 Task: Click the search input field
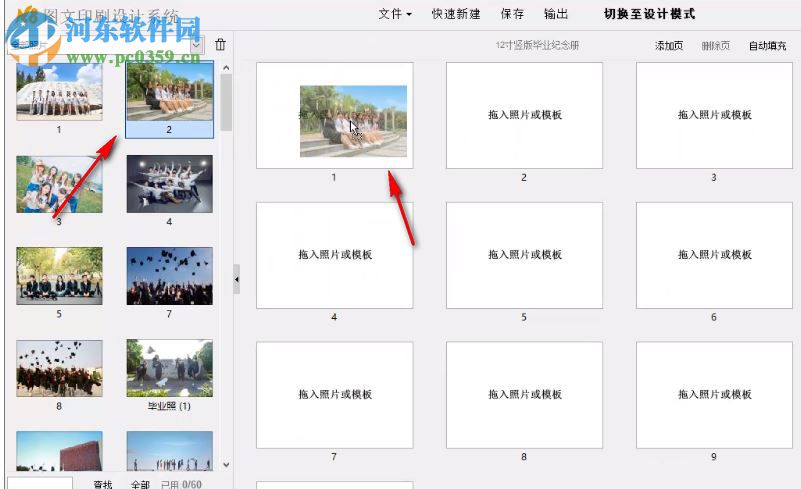40,483
